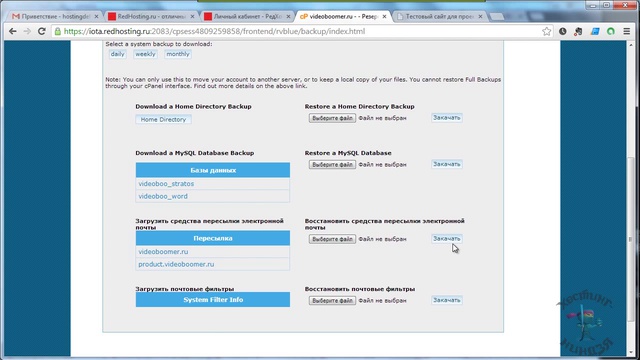Download product.videoboomer.ru forwarders backup

coord(176,264)
